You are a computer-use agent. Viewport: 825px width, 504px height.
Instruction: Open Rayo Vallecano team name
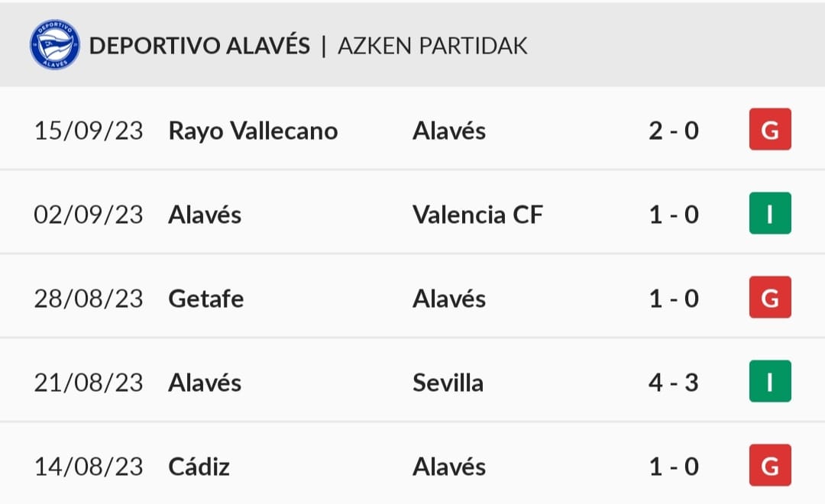click(x=253, y=131)
